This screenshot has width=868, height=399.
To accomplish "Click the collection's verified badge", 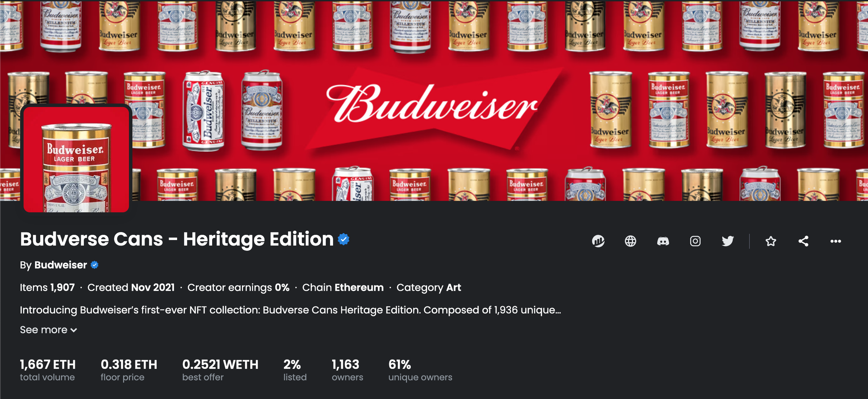I will pyautogui.click(x=343, y=239).
